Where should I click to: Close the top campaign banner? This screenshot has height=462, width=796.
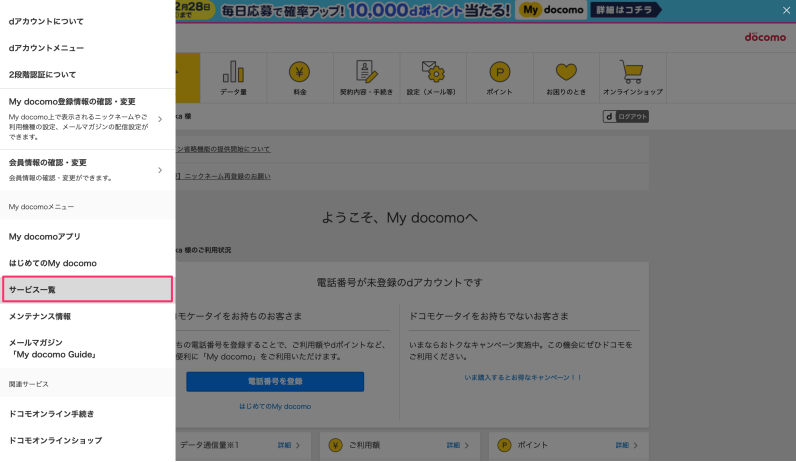[786, 10]
